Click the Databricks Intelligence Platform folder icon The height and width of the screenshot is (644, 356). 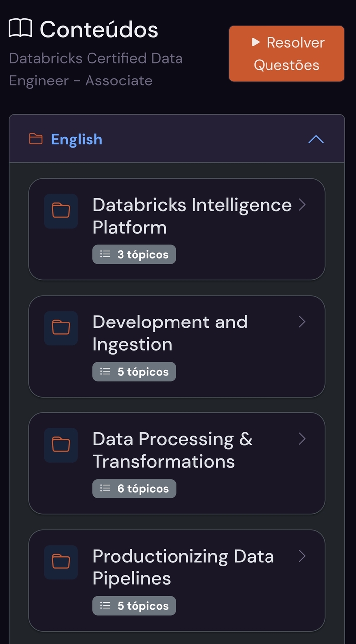(61, 211)
